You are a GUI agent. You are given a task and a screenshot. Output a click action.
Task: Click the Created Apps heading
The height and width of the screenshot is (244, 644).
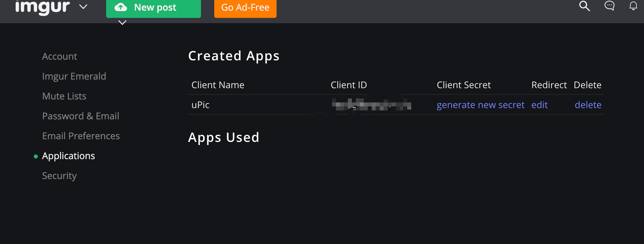click(x=234, y=56)
